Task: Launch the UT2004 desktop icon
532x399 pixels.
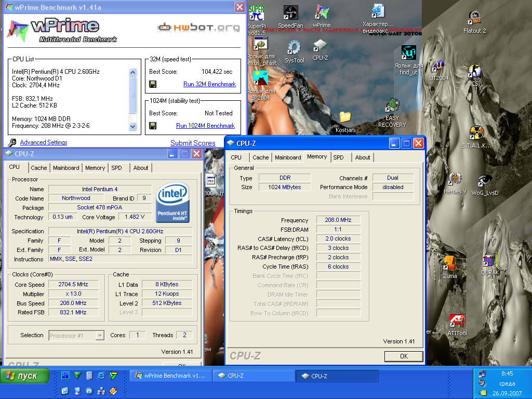Action: click(438, 66)
